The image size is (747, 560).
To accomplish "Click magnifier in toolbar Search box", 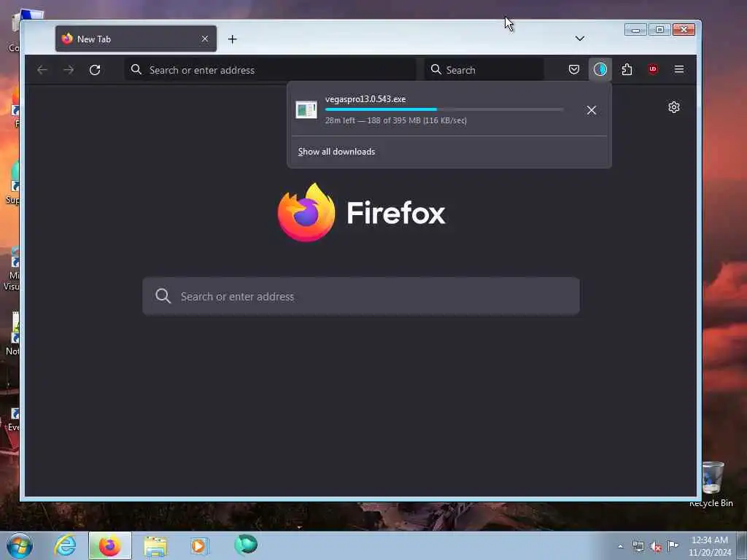I will 436,69.
